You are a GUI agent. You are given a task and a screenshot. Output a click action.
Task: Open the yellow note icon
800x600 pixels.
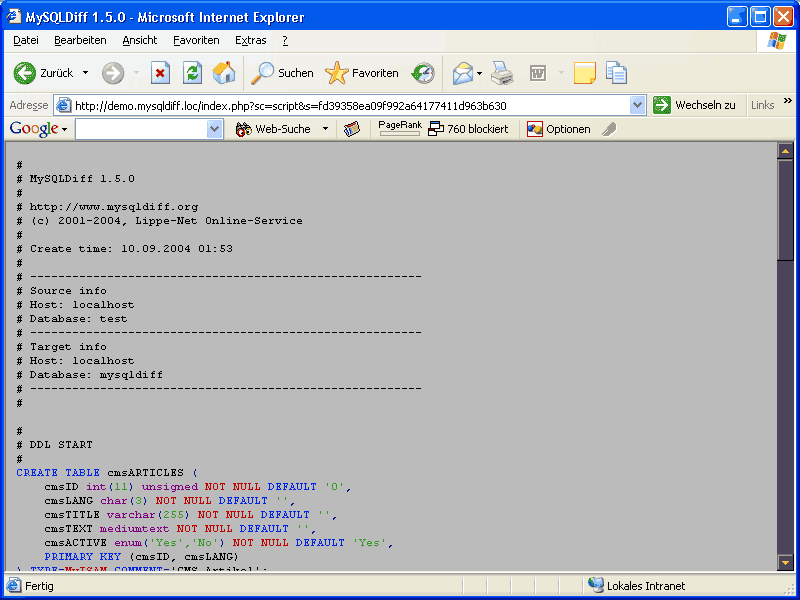click(585, 73)
